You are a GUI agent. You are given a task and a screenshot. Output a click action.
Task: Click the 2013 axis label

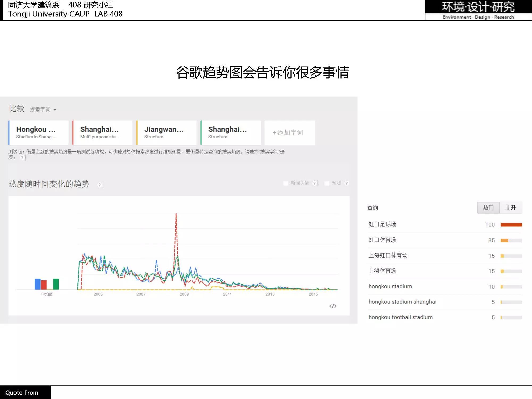tap(270, 294)
